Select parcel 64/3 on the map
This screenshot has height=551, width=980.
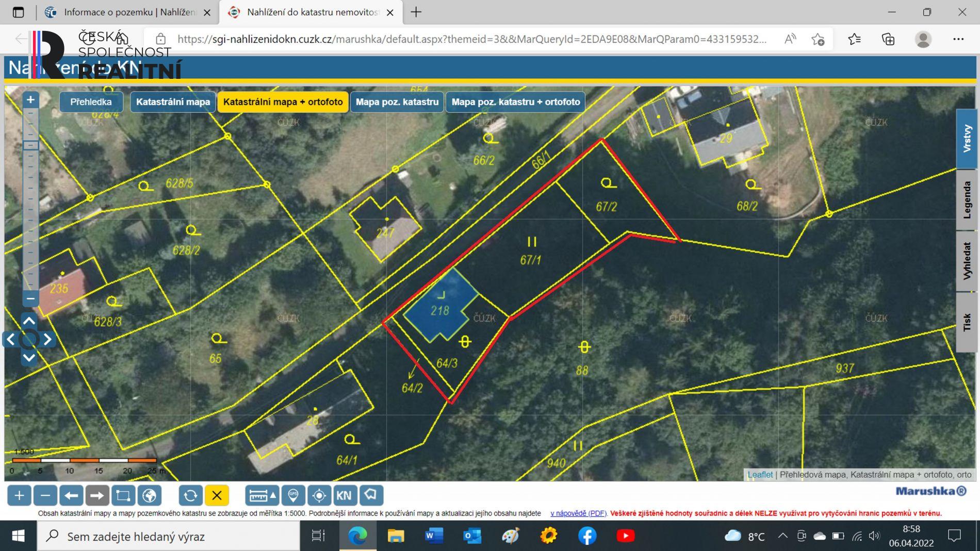pos(447,363)
